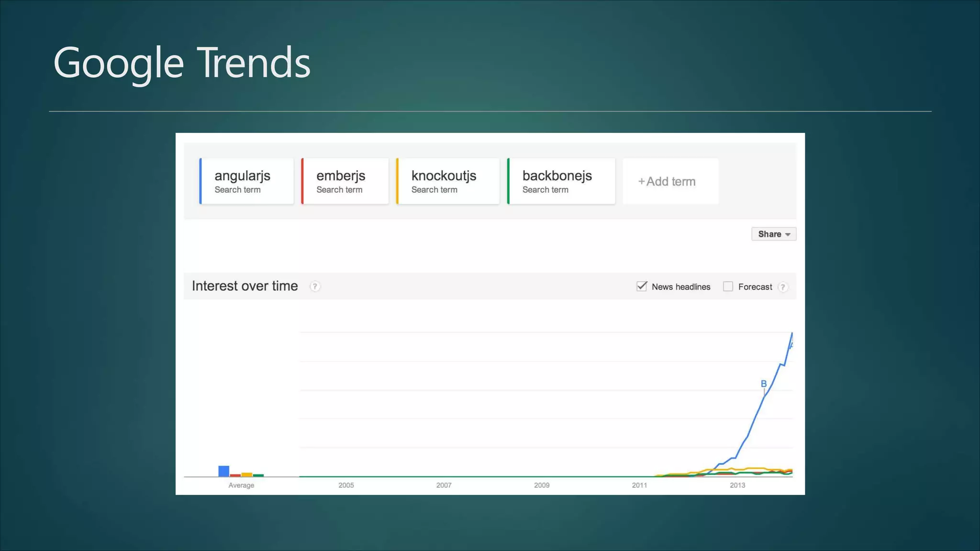This screenshot has height=551, width=980.
Task: Click the Interest over time heading
Action: (x=245, y=286)
